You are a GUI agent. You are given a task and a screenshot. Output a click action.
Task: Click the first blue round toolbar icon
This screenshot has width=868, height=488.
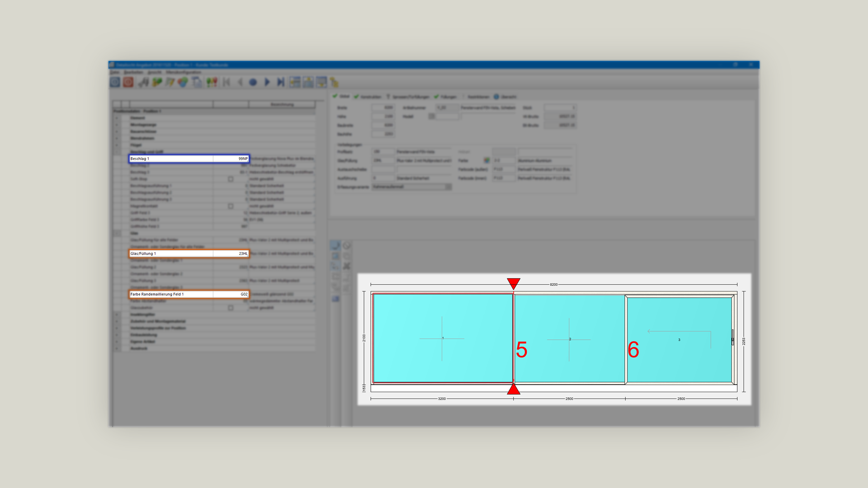(x=115, y=82)
